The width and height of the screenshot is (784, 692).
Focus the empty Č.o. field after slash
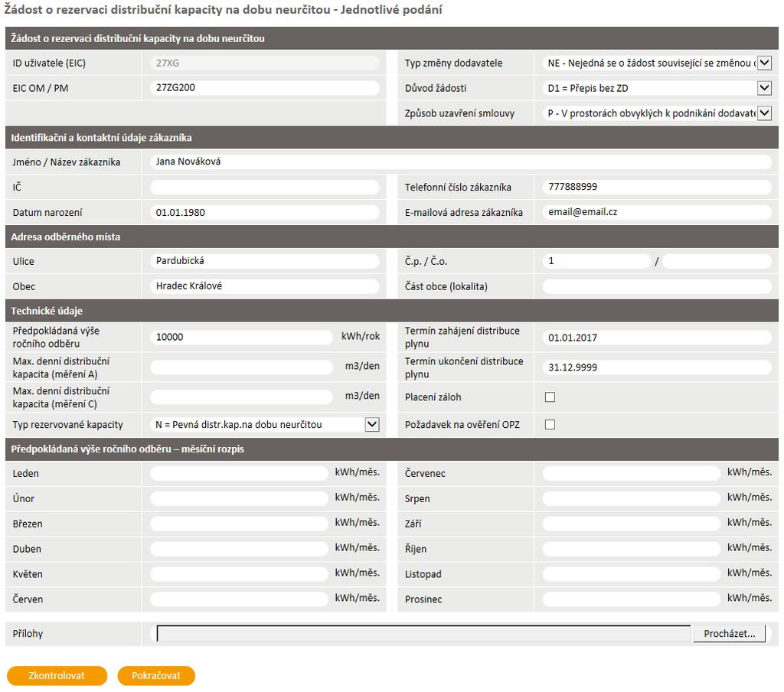[717, 260]
